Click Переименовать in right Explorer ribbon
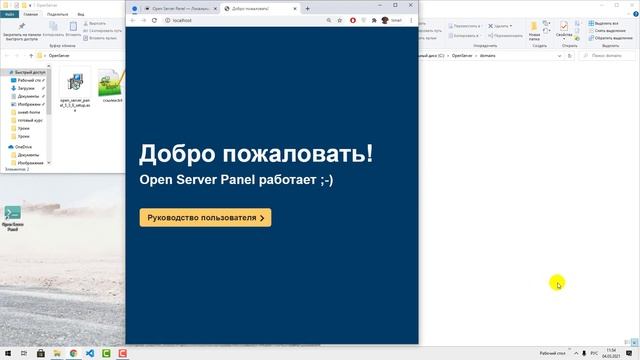Screen dimensions: 640x360 pos(505,36)
